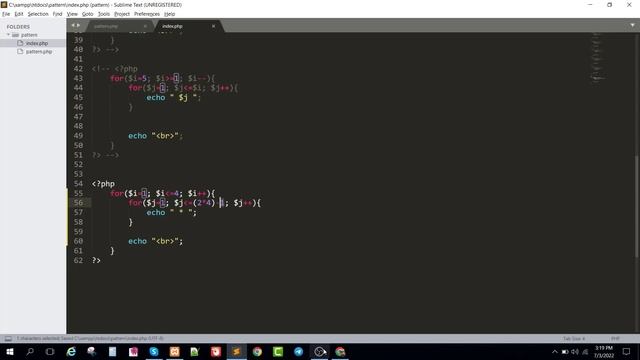Open the OBS Studio taskbar icon
This screenshot has height=360, width=640.
(x=320, y=351)
